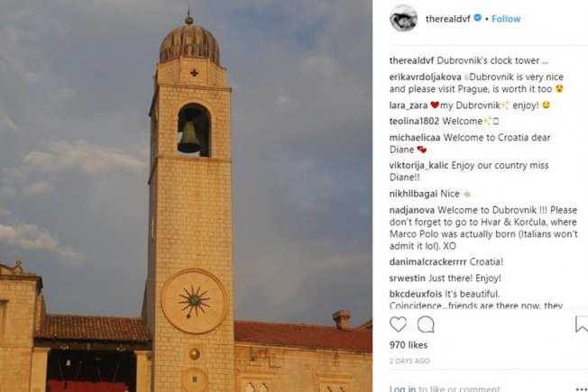Open therealdvf username in header
The width and height of the screenshot is (588, 392).
[x=447, y=19]
